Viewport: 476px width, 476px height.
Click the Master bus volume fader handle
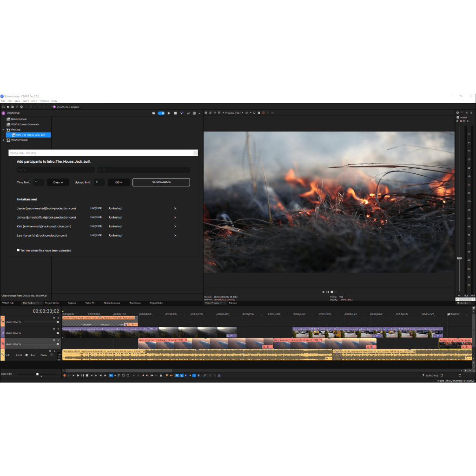tap(459, 258)
